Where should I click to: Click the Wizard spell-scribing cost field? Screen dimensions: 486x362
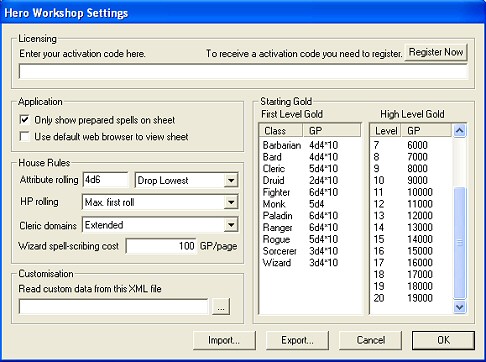click(x=161, y=246)
